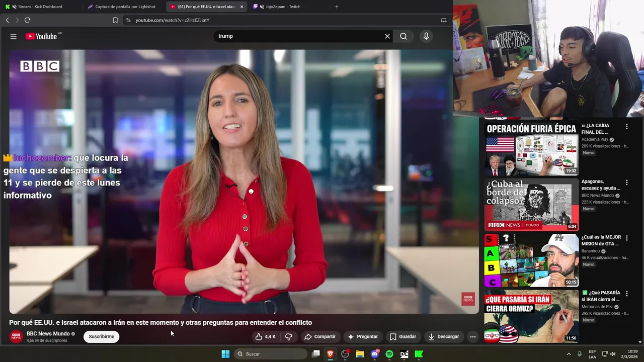This screenshot has width=644, height=362.
Task: Open Kick app from taskbar
Action: pos(419,354)
